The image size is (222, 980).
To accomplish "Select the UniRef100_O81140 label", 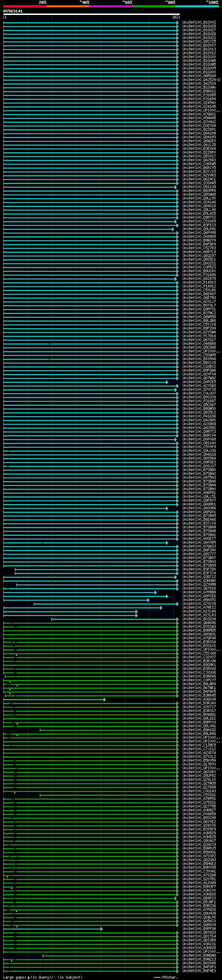I will (199, 443).
